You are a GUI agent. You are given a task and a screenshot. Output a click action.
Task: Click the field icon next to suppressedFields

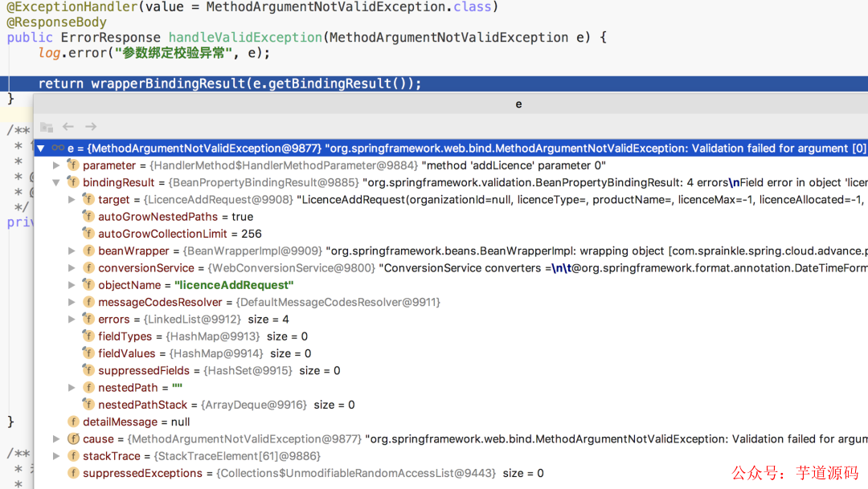click(x=88, y=370)
